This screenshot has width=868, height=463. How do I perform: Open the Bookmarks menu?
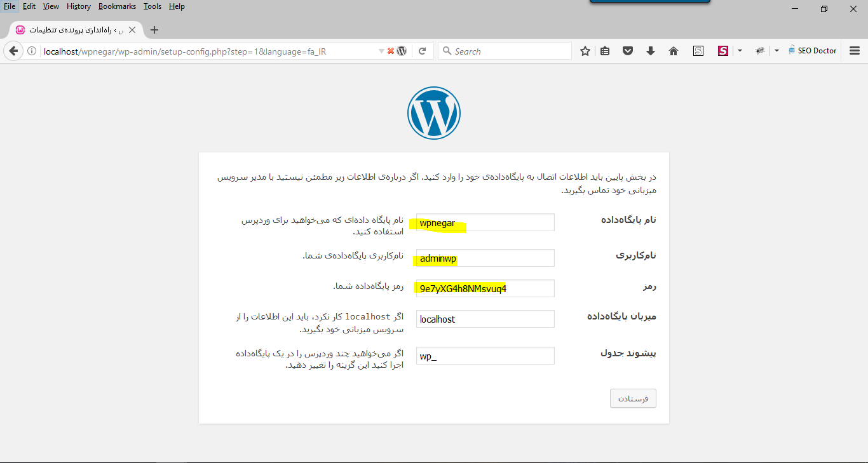click(x=117, y=6)
